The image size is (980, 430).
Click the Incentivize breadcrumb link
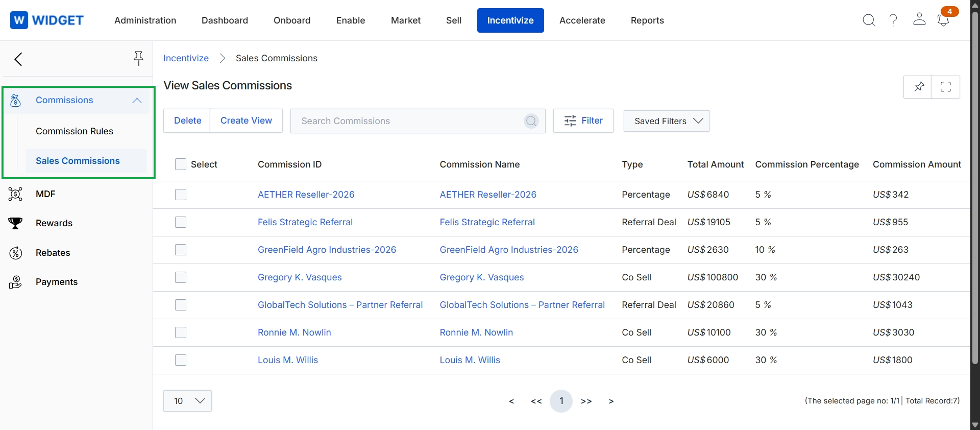186,58
